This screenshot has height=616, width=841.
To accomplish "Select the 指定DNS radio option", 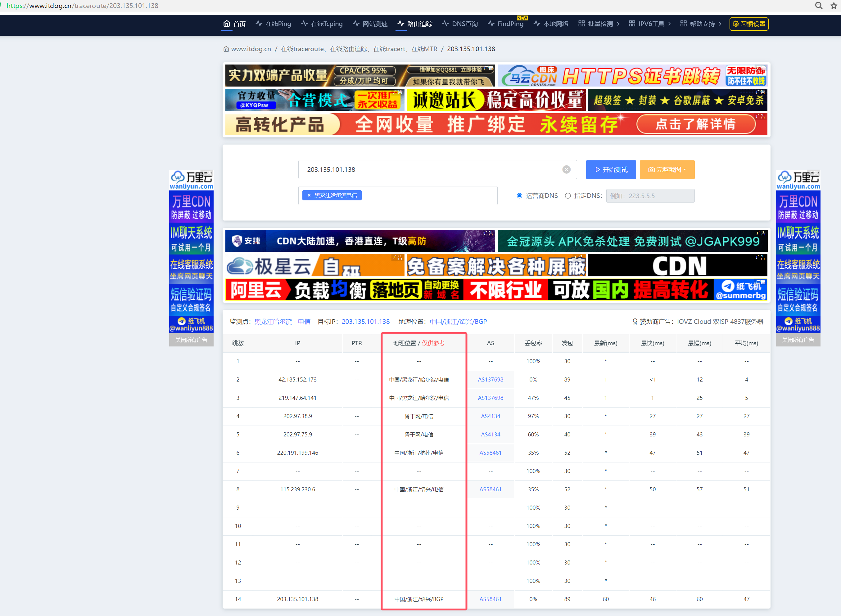I will tap(567, 195).
